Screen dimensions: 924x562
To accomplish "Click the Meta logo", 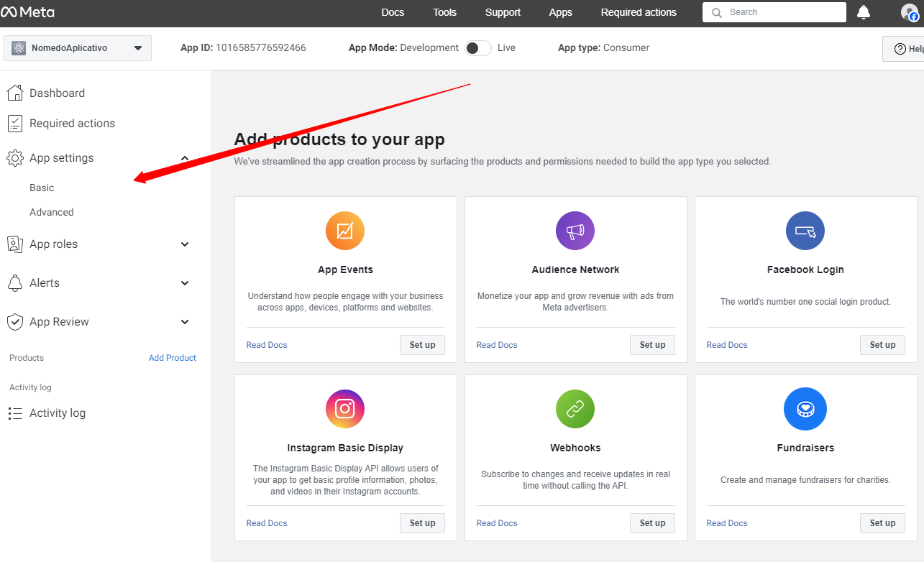I will click(27, 12).
